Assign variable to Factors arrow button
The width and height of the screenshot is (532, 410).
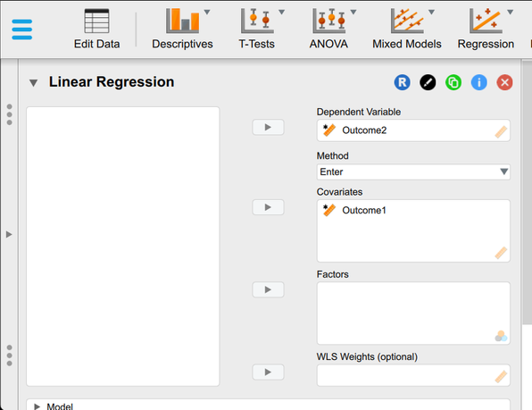tap(268, 289)
